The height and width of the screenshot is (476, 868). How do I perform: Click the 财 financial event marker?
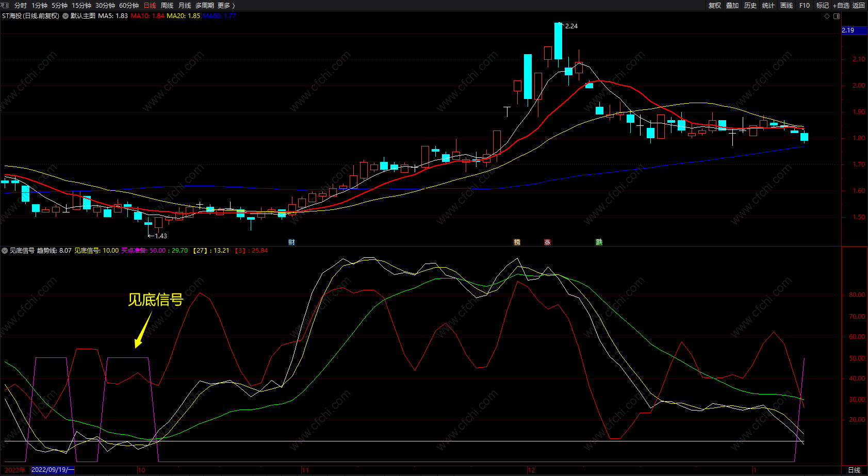coord(291,242)
